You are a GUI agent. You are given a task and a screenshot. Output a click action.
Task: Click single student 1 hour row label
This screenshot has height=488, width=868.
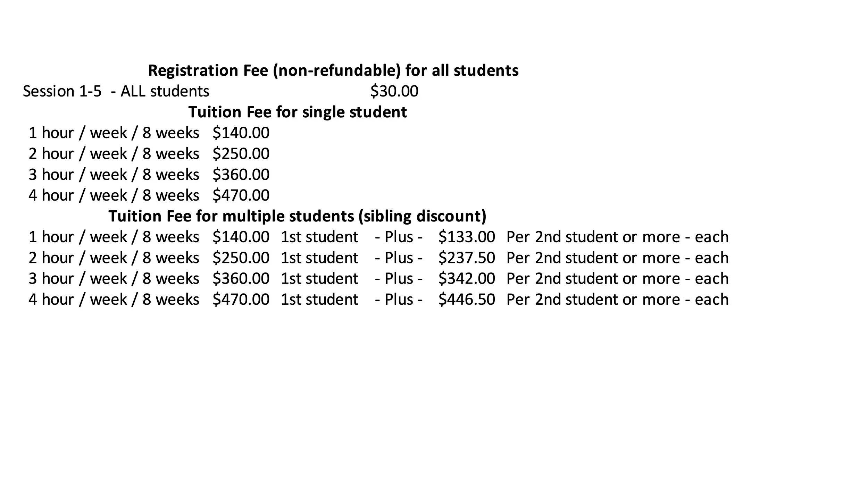coord(114,133)
